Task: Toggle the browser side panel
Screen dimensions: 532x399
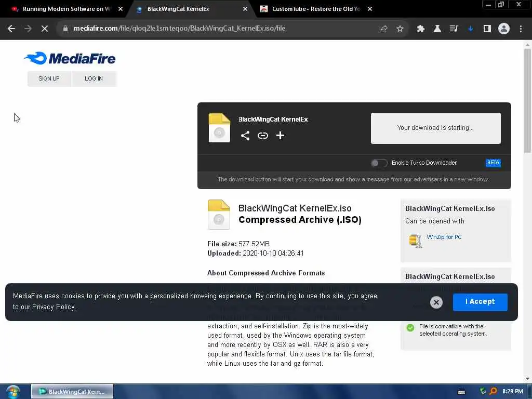Action: coord(487,29)
